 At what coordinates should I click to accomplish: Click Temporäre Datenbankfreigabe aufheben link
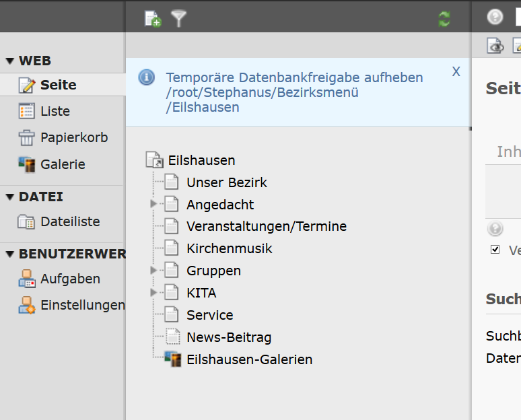294,77
